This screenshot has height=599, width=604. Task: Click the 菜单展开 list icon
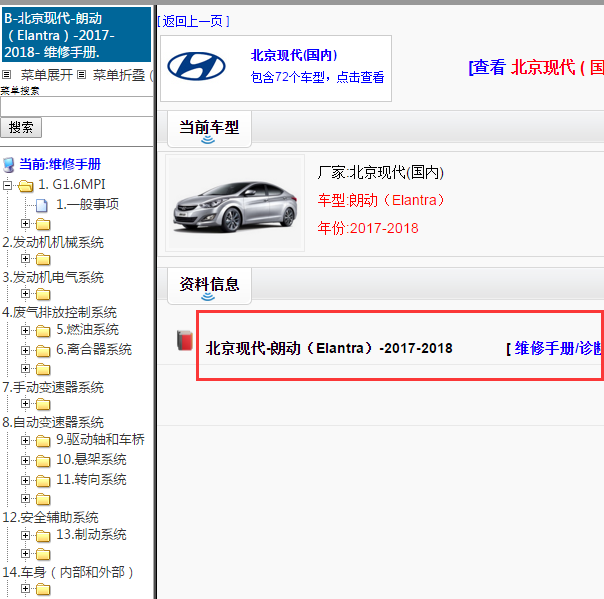(7, 75)
